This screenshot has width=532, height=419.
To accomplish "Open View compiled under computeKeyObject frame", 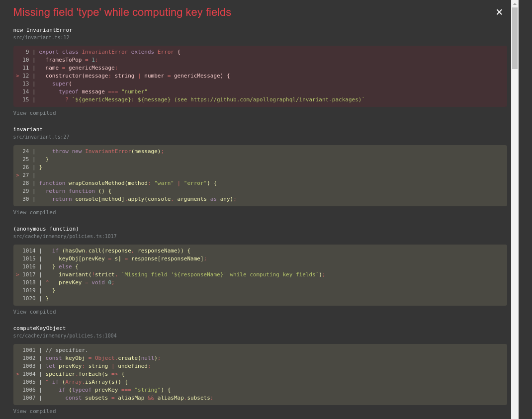I will (x=35, y=411).
